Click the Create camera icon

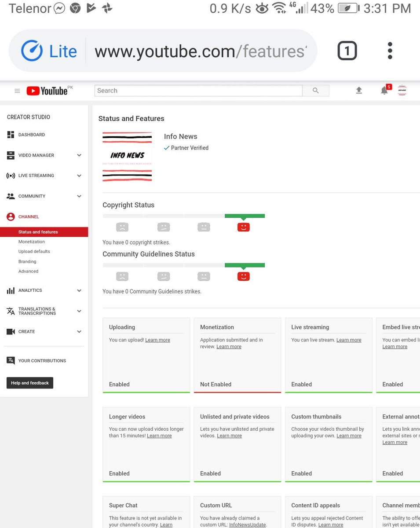pos(11,332)
